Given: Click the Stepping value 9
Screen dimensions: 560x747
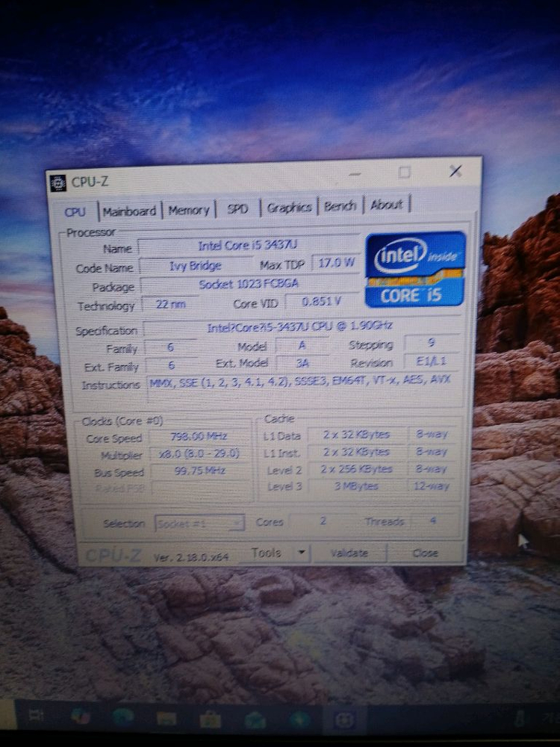Looking at the screenshot, I should click(432, 343).
